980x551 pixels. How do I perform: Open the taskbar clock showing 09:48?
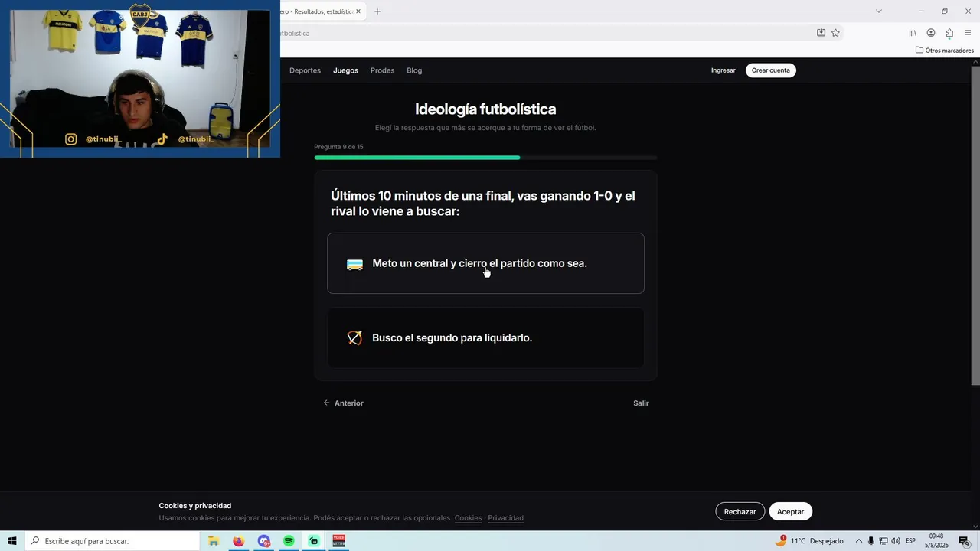tap(936, 541)
